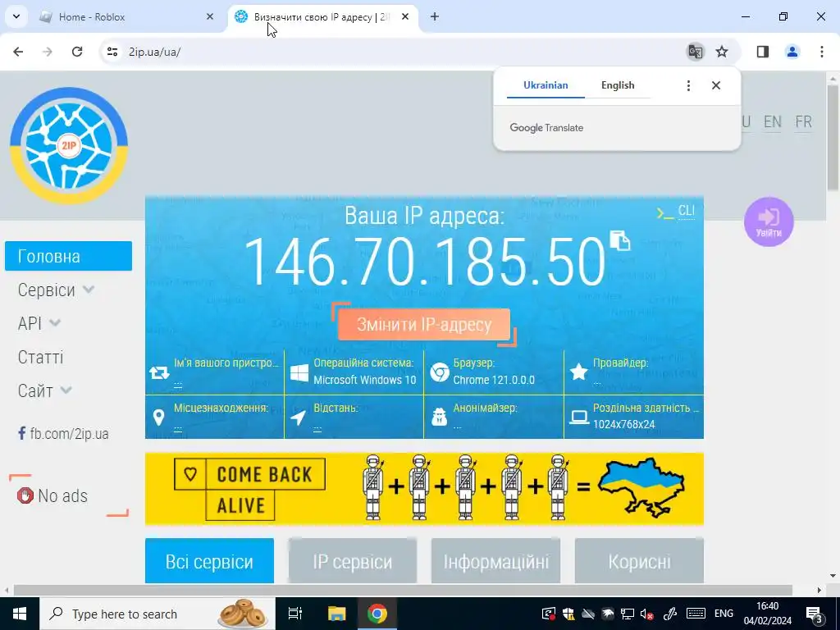Click the location pin icon beside Місцезнаходження
The width and height of the screenshot is (840, 630).
(158, 418)
